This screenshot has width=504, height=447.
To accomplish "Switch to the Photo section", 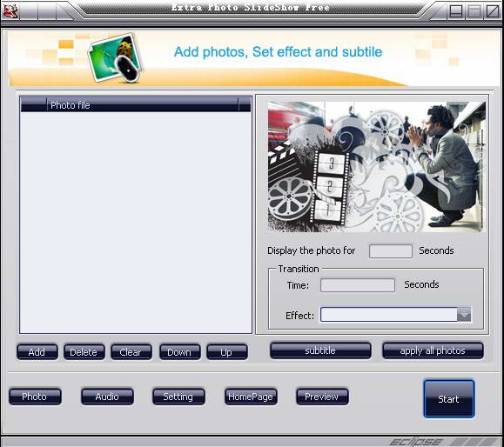I will click(35, 397).
